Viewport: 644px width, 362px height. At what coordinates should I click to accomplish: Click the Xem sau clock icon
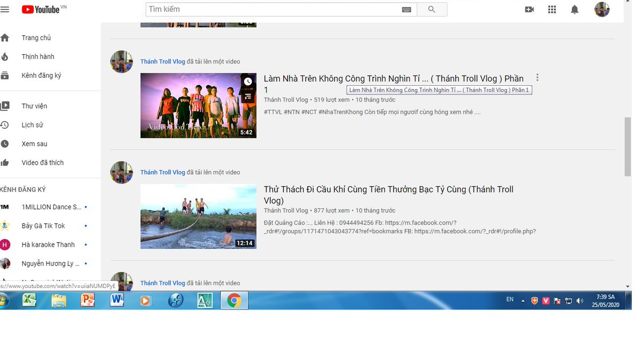tap(5, 144)
